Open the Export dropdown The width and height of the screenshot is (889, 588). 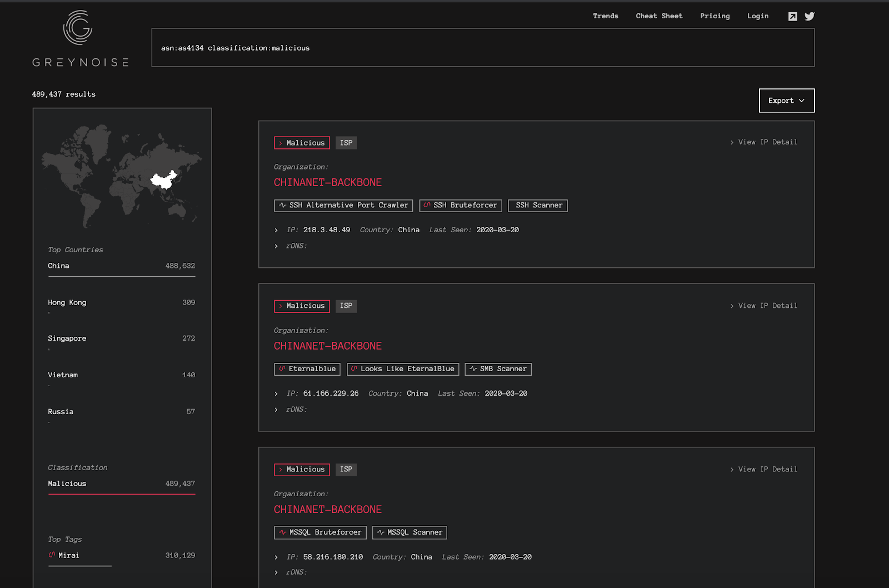click(787, 101)
